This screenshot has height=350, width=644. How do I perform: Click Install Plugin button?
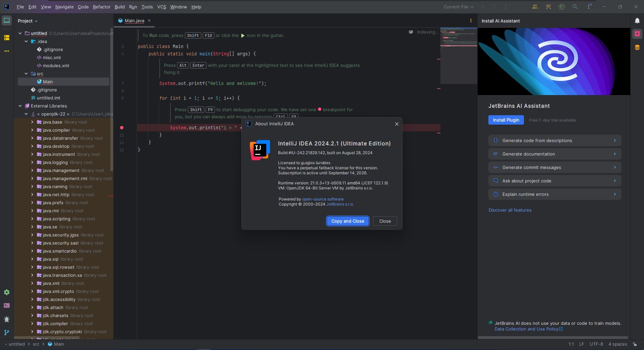(x=506, y=120)
